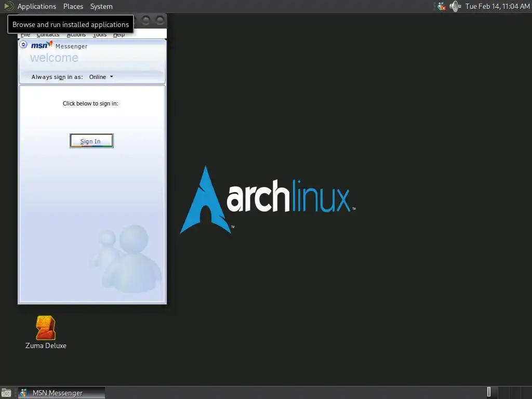Open the Contacts menu in MSN Messenger
The width and height of the screenshot is (532, 399).
(48, 35)
